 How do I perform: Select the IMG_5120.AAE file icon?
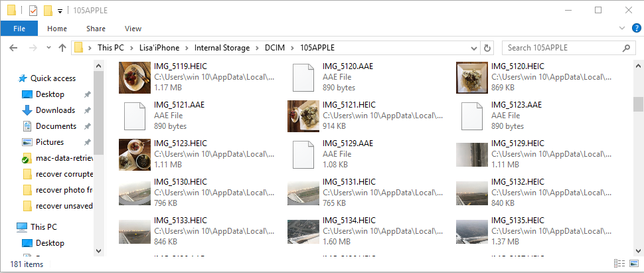point(303,77)
